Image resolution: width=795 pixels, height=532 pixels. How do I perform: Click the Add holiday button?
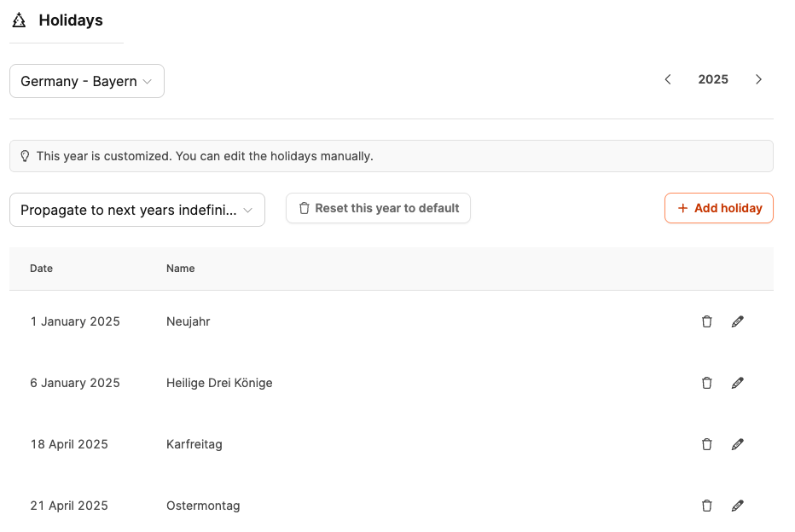coord(718,208)
